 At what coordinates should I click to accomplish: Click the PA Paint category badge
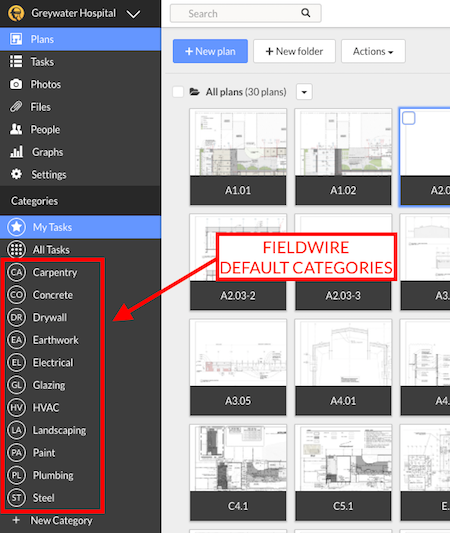click(x=16, y=452)
